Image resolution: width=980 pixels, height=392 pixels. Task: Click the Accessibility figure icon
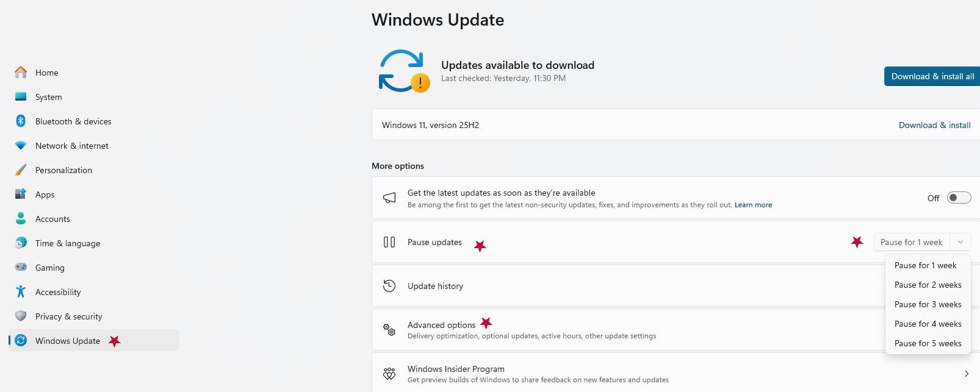21,292
